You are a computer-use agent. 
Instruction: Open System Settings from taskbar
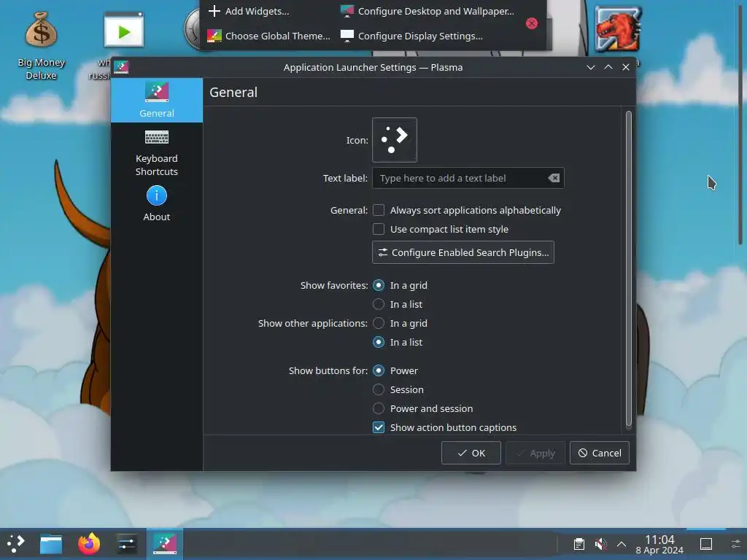[x=126, y=544]
